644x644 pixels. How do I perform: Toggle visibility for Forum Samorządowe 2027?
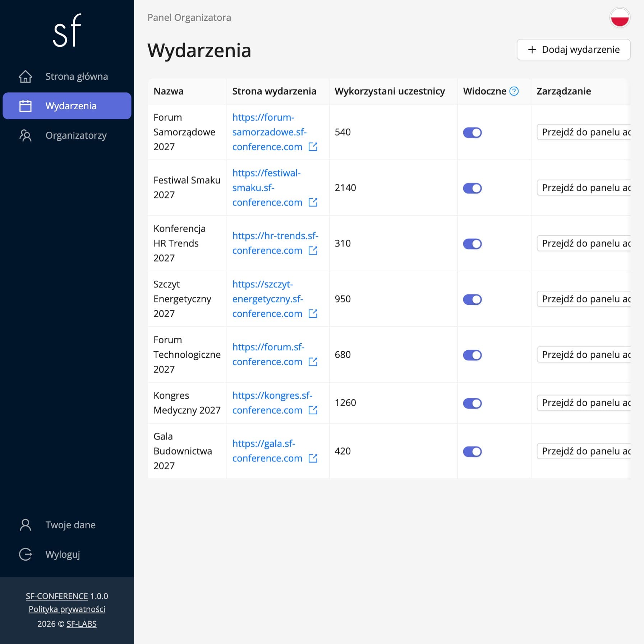pos(472,133)
